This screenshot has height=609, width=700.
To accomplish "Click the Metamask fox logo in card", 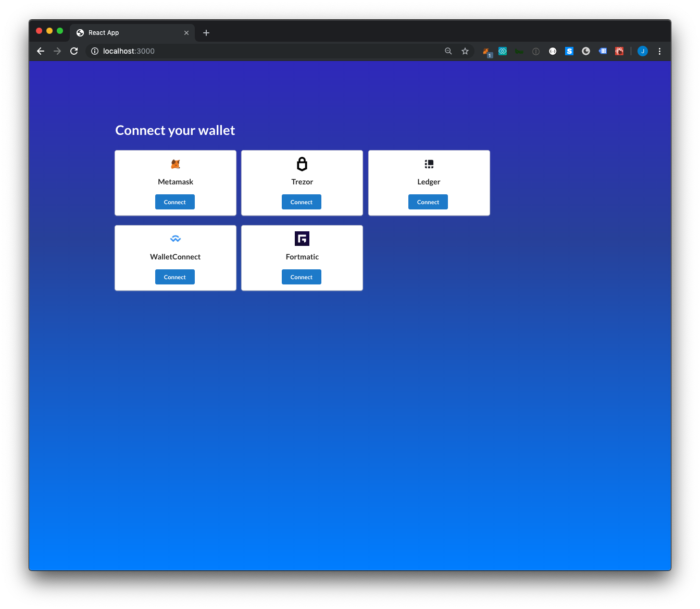I will pos(176,164).
